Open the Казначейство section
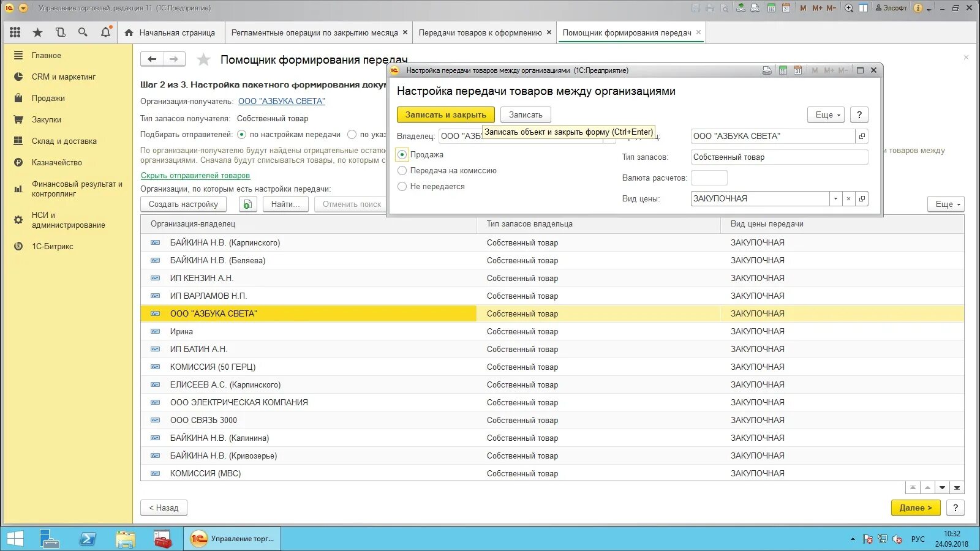 click(57, 162)
